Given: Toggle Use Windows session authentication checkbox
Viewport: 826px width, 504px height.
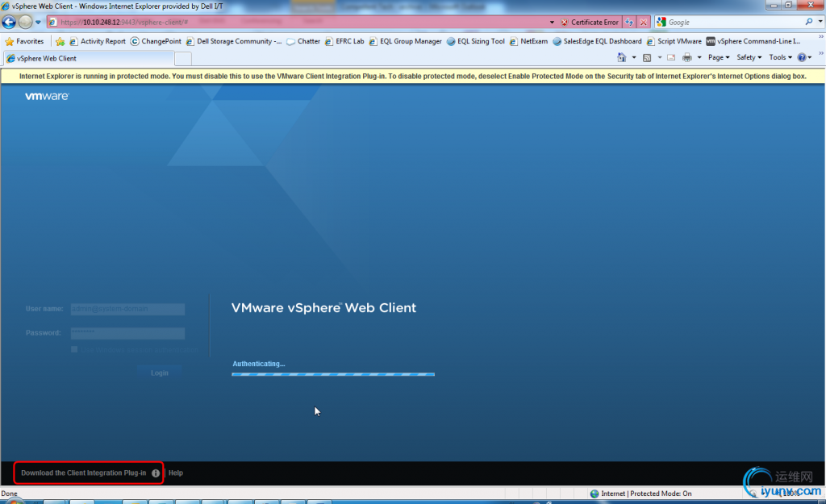Looking at the screenshot, I should pos(74,350).
